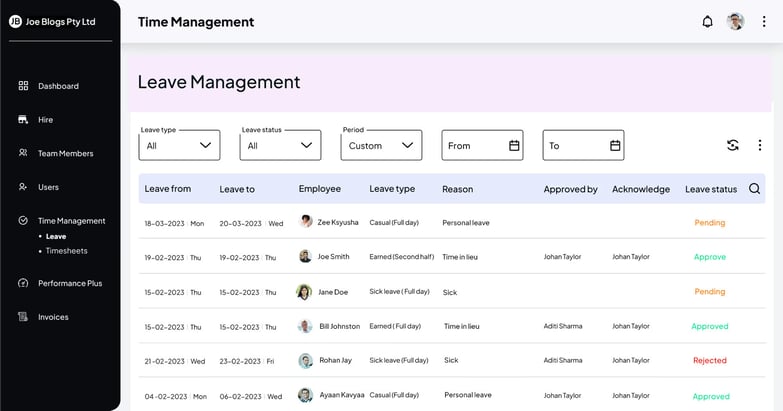
Task: Click the table search magnifier icon
Action: pos(754,189)
